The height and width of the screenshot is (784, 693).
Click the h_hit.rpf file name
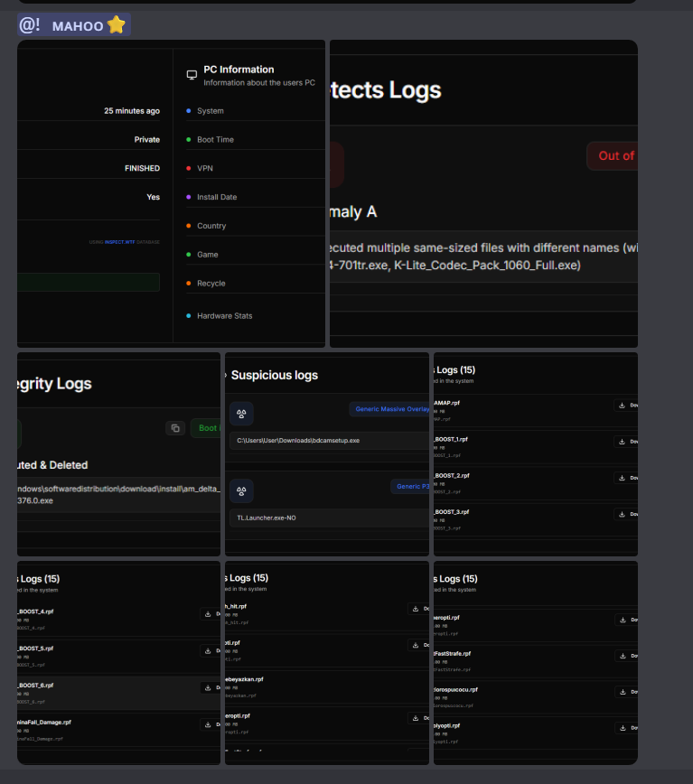236,606
